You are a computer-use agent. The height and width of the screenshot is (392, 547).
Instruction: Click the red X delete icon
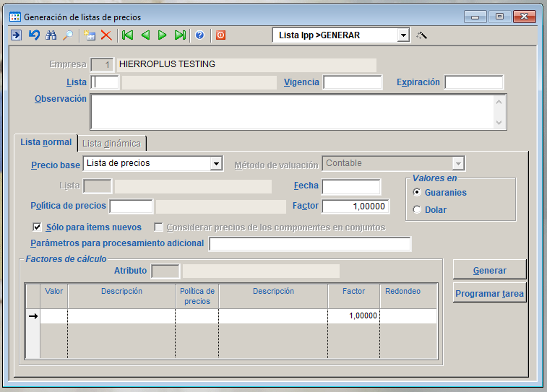(x=106, y=35)
